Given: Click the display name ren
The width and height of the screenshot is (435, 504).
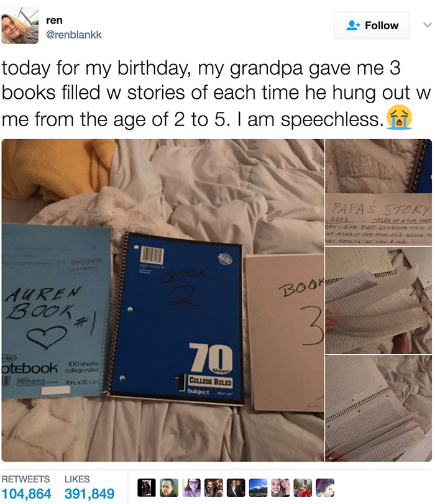Looking at the screenshot, I should click(54, 21).
